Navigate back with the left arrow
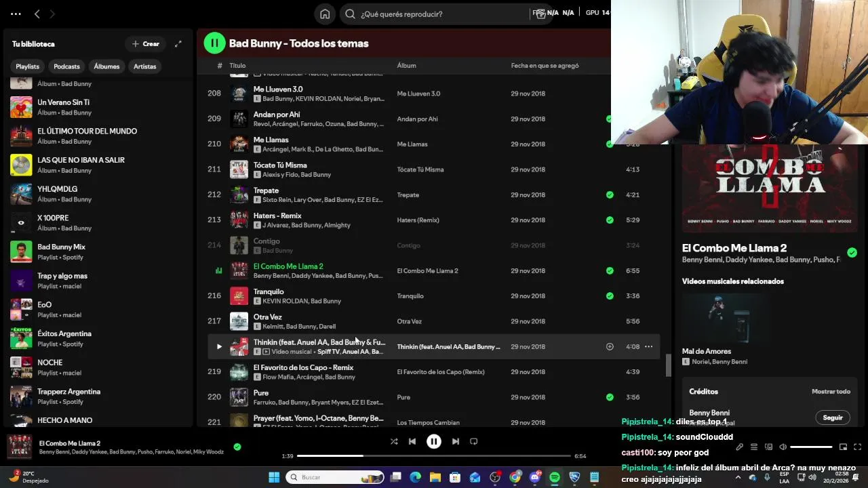868x488 pixels. (x=37, y=14)
